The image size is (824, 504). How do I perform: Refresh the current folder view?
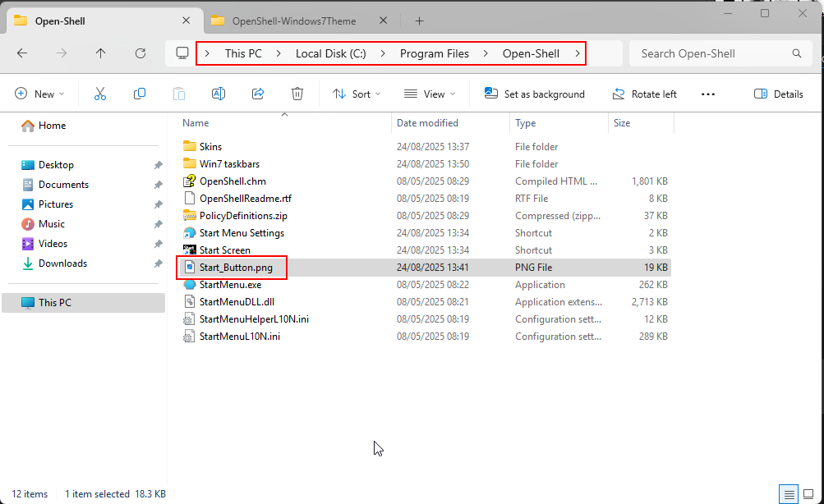pos(140,53)
